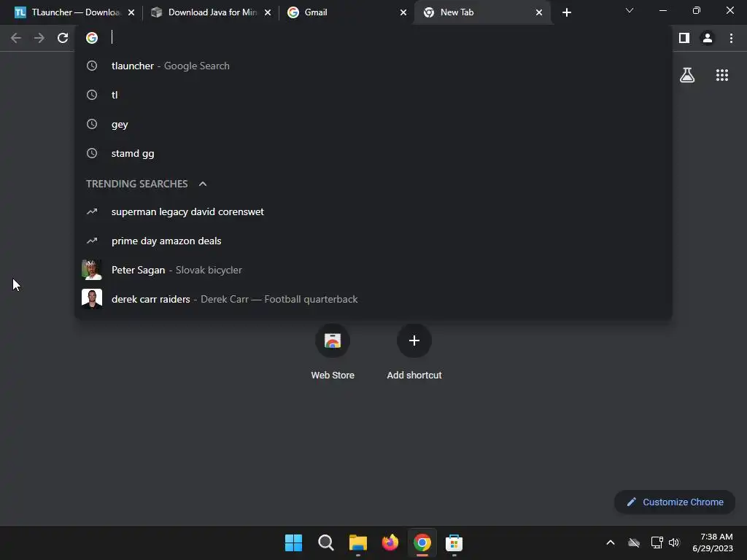
Task: Open the tab search dropdown arrow
Action: tap(630, 10)
